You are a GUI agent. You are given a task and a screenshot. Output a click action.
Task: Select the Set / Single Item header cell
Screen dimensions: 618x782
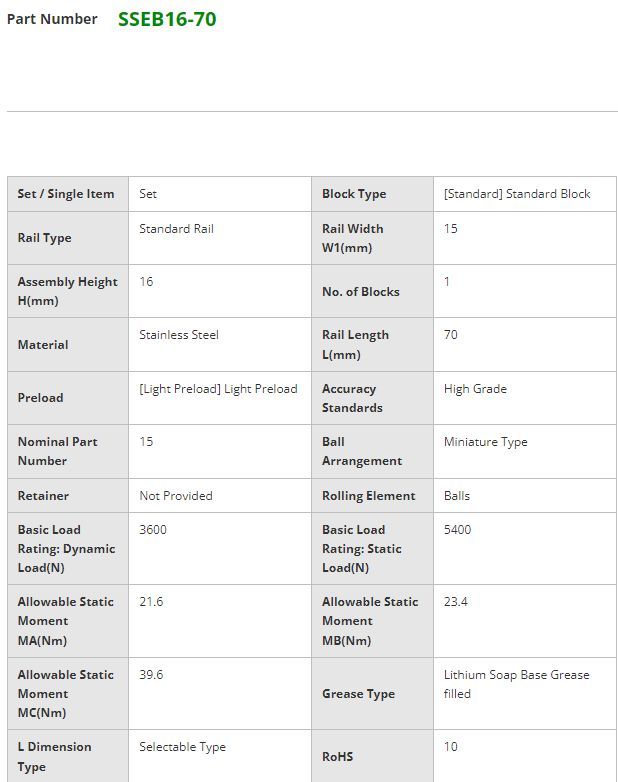pos(66,194)
